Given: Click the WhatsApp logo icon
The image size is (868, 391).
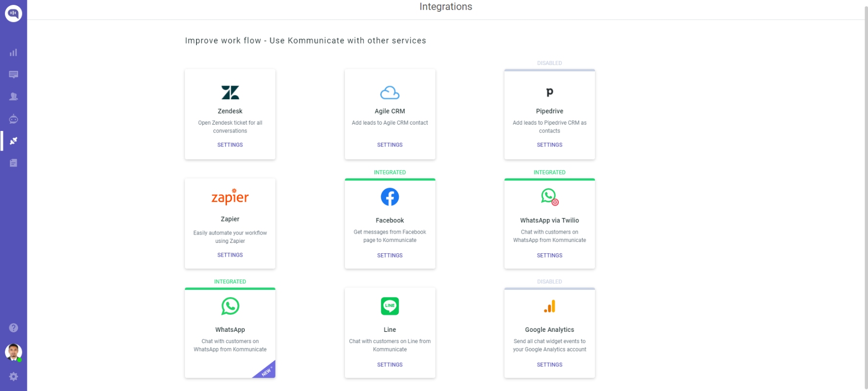Looking at the screenshot, I should [230, 306].
